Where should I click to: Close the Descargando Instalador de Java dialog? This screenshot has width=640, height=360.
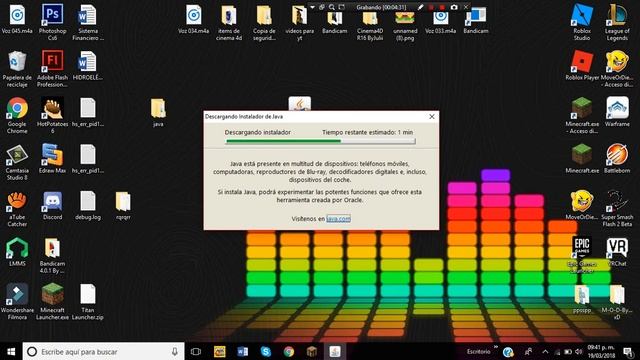click(x=432, y=117)
